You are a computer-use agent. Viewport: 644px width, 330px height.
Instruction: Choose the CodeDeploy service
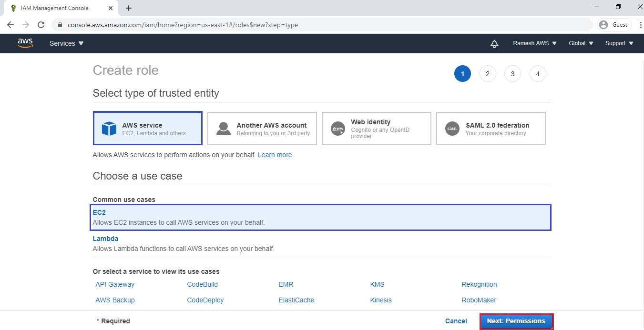pos(205,300)
